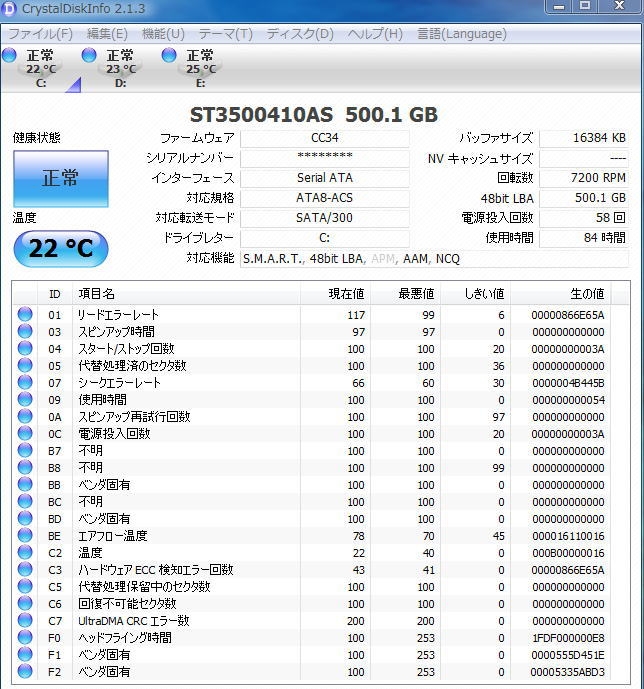Click status icon for 04 スタート/ストップ回数

tap(25, 348)
